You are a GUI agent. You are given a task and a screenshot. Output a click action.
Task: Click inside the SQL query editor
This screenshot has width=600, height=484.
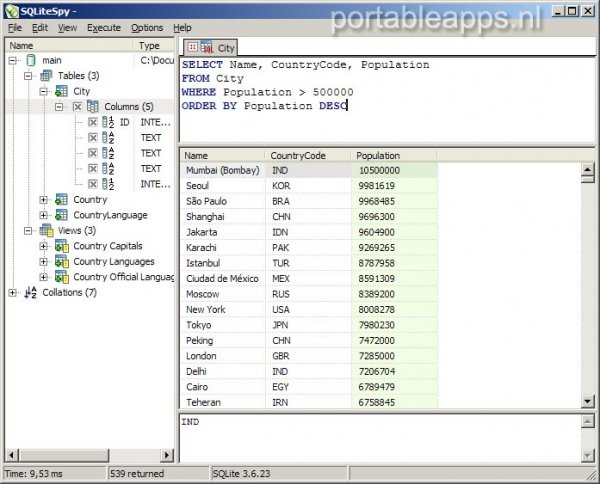point(386,99)
